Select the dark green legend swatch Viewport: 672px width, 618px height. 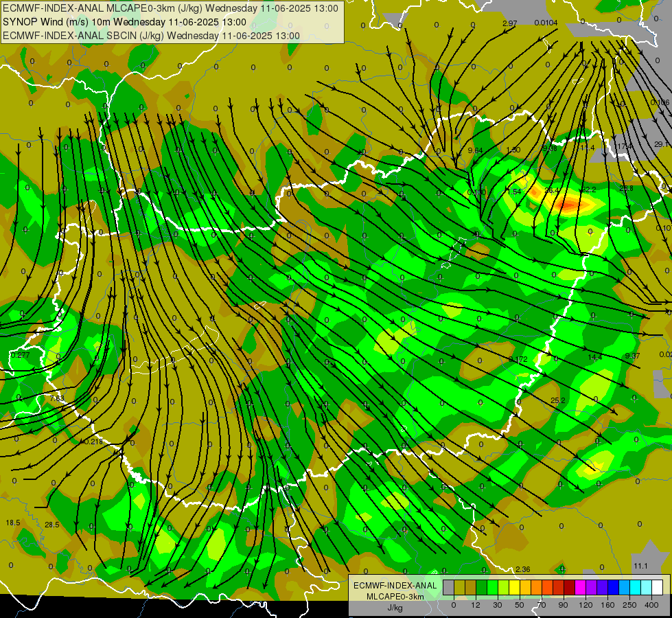coord(482,587)
